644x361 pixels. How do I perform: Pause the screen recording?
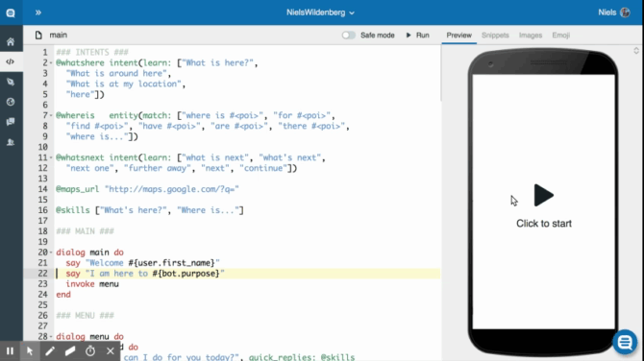10,351
